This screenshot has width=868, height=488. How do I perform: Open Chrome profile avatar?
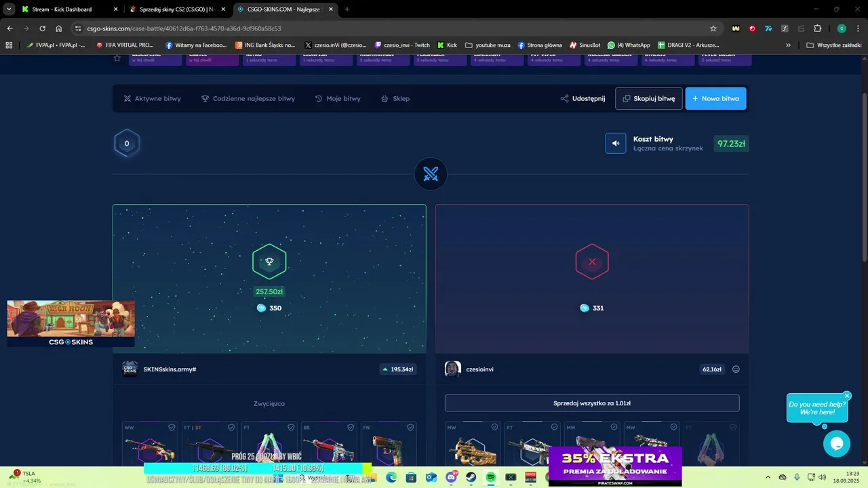[842, 28]
